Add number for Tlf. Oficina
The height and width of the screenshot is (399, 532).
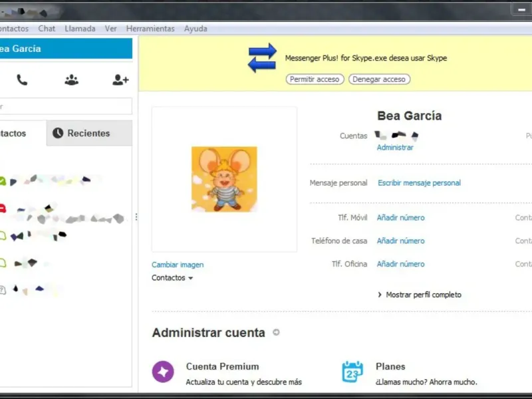[401, 264]
